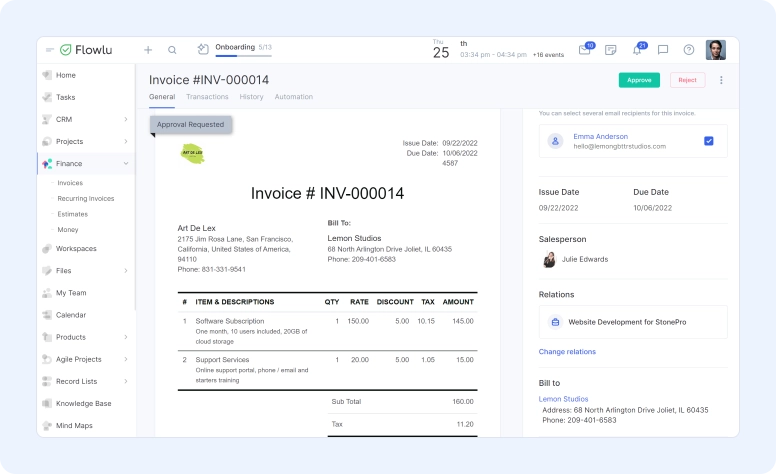Click the help question mark icon
The height and width of the screenshot is (474, 776).
click(x=689, y=50)
